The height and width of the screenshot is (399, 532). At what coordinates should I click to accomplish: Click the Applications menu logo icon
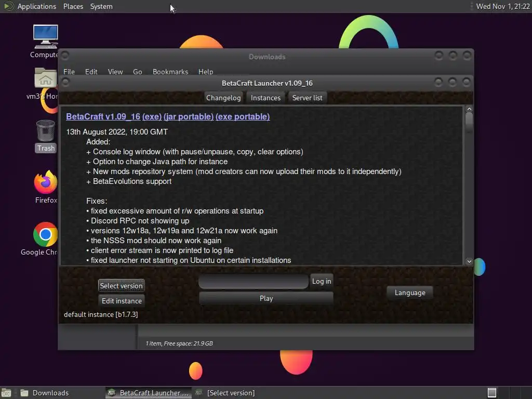click(x=8, y=6)
